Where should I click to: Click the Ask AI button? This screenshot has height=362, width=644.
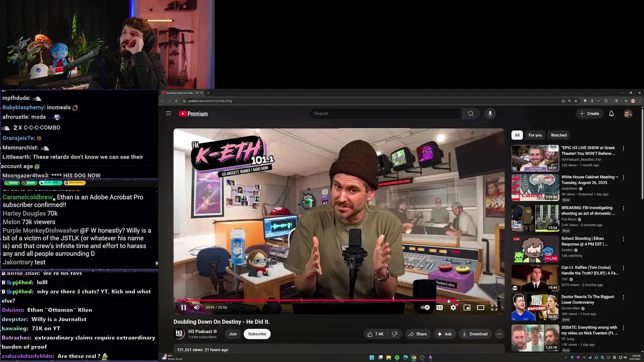(444, 334)
